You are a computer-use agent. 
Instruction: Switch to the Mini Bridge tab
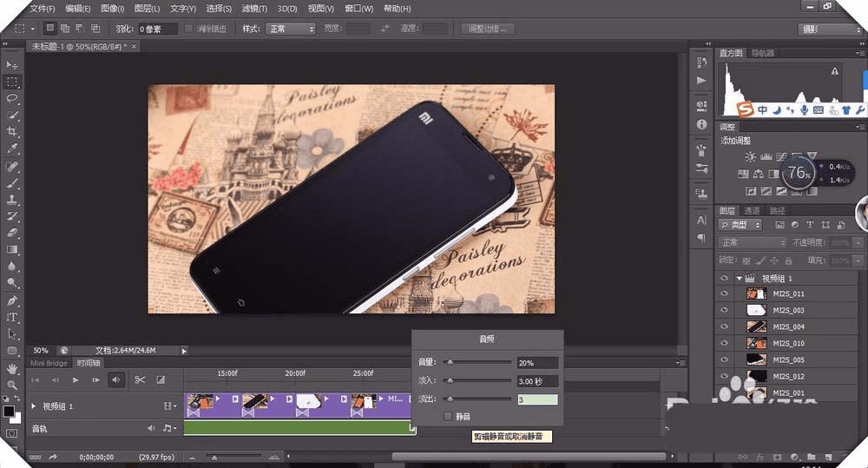(x=49, y=363)
